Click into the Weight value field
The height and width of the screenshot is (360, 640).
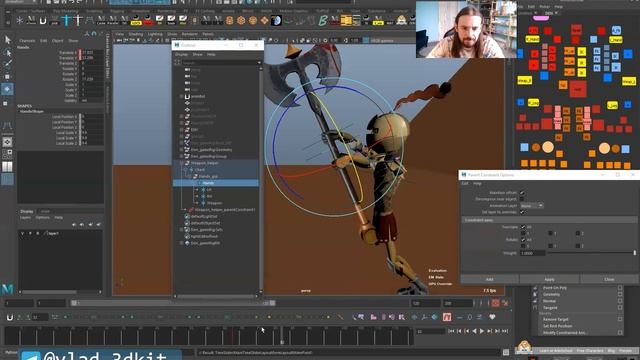(533, 253)
